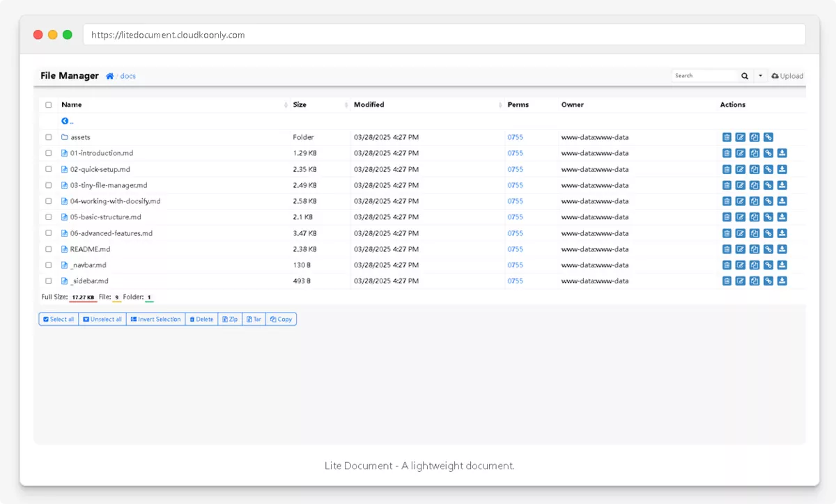This screenshot has height=504, width=836.
Task: Check the box for the assets folder
Action: tap(49, 137)
